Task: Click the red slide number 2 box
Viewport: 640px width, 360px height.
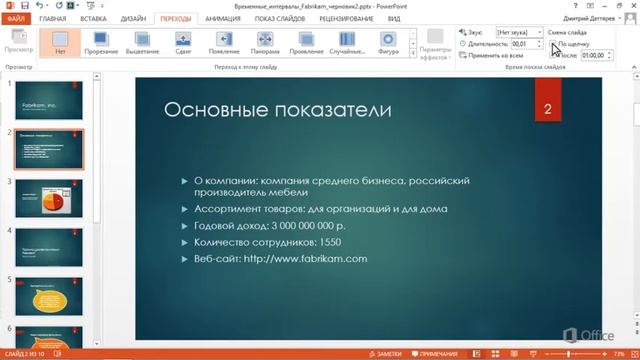Action: (548, 100)
